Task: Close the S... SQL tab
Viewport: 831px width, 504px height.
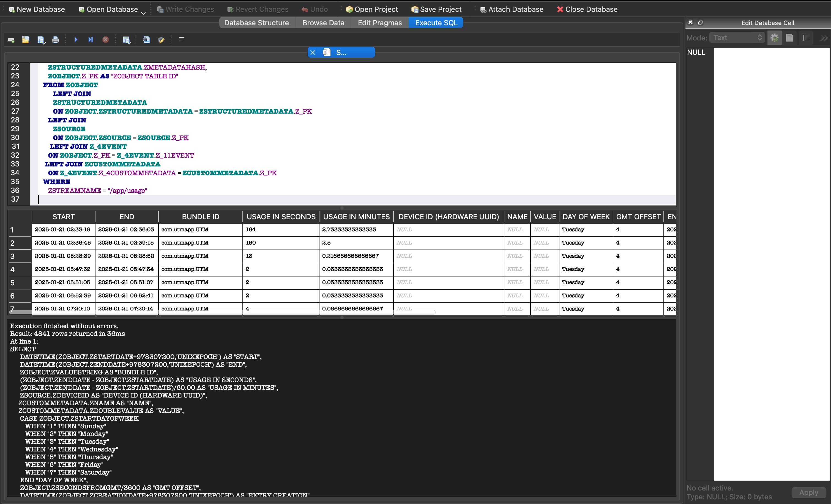Action: 313,53
